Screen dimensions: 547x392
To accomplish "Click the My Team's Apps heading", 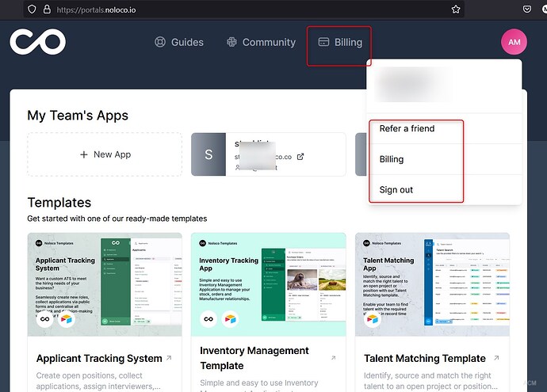I will tap(78, 116).
